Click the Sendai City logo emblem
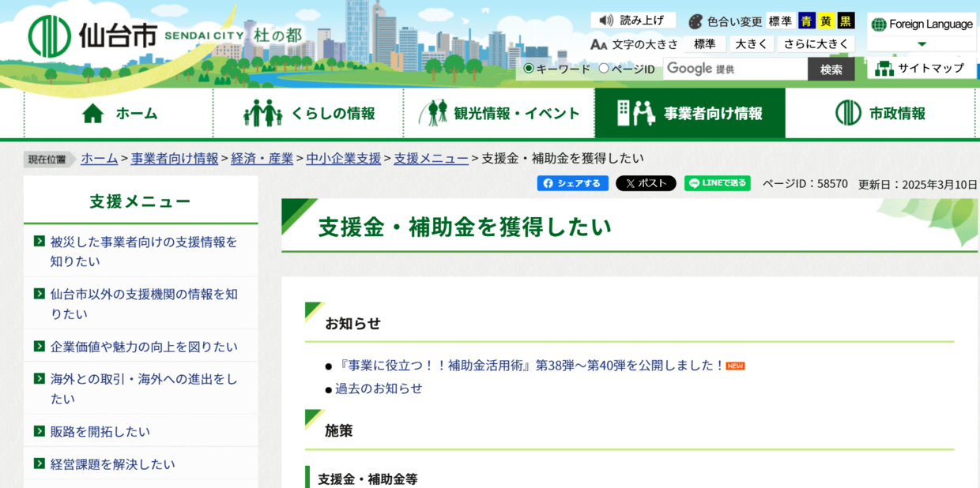This screenshot has height=488, width=980. click(x=49, y=36)
